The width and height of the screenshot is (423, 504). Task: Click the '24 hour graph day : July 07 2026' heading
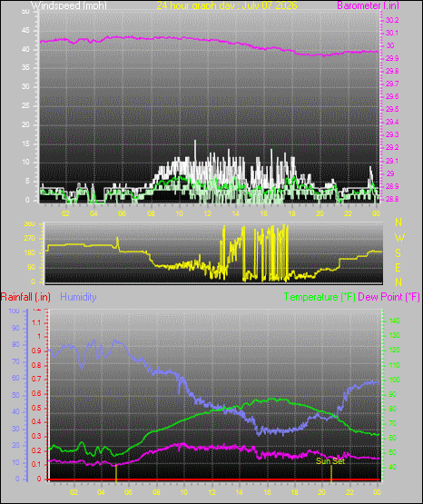(227, 5)
